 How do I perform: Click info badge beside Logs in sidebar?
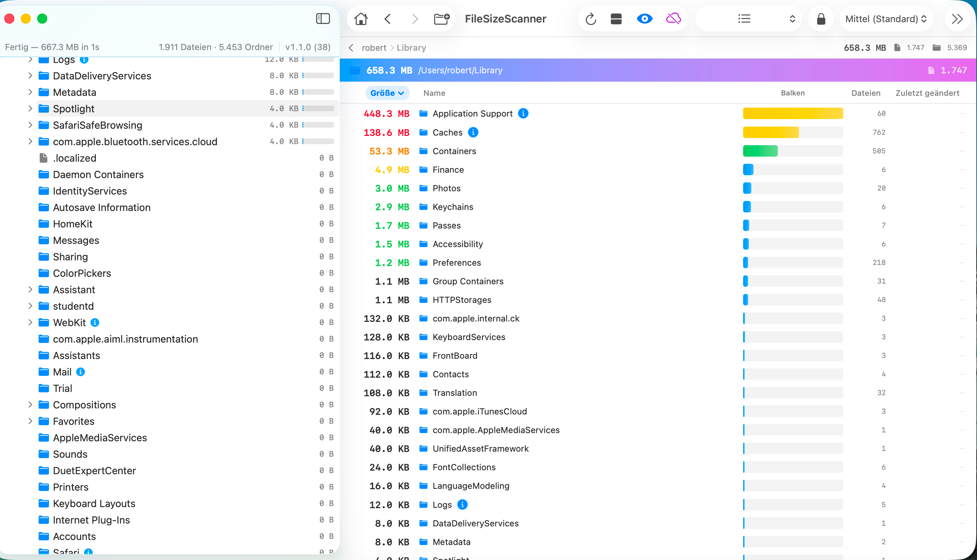pyautogui.click(x=84, y=60)
